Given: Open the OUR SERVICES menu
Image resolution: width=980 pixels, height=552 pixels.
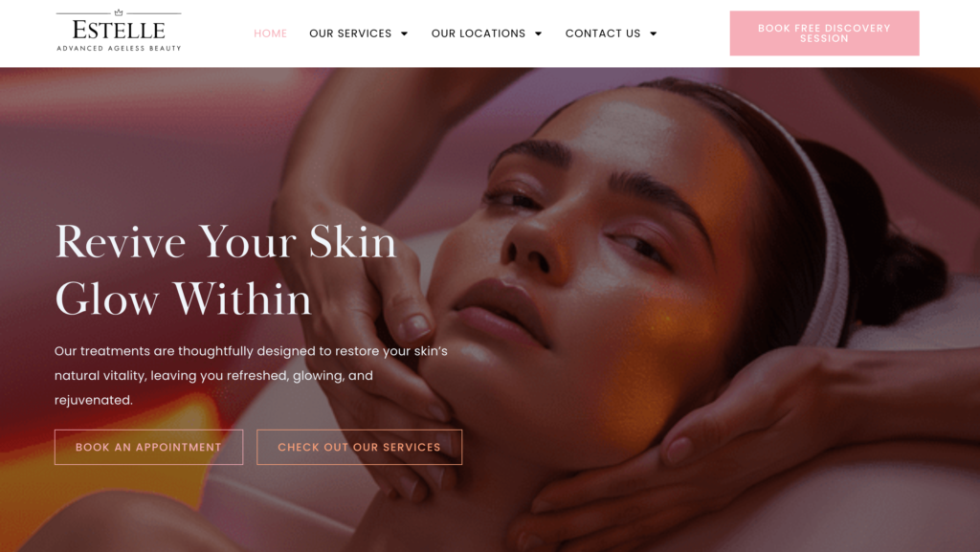Looking at the screenshot, I should pyautogui.click(x=350, y=33).
